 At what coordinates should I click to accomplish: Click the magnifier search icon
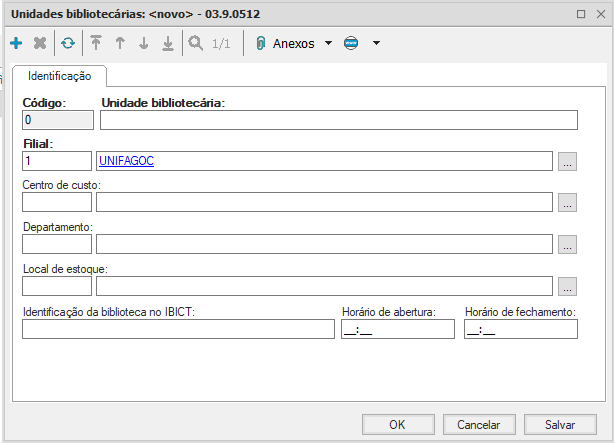[x=195, y=44]
